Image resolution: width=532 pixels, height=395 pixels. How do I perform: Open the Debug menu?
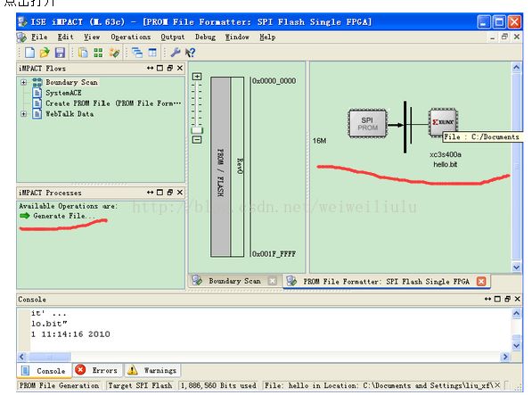(205, 37)
